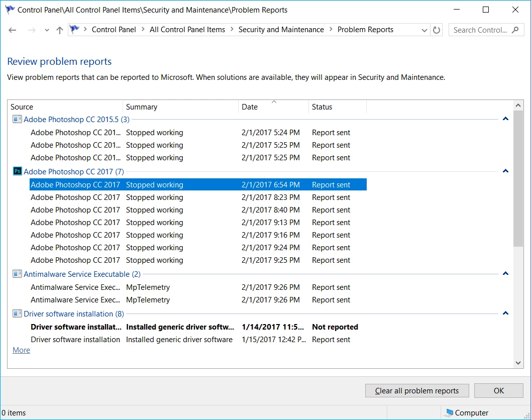Screen dimensions: 531x420
Task: Click Computer icon in status bar
Action: [x=450, y=412]
